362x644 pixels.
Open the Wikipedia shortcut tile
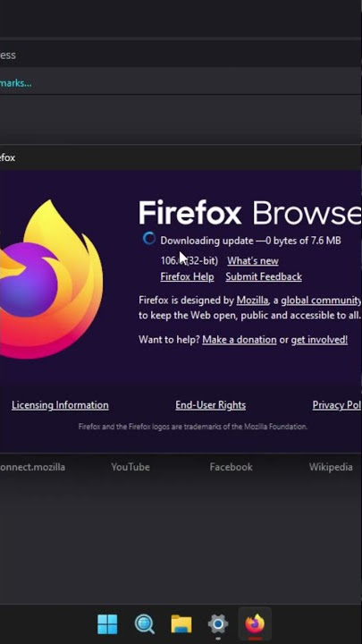click(331, 467)
